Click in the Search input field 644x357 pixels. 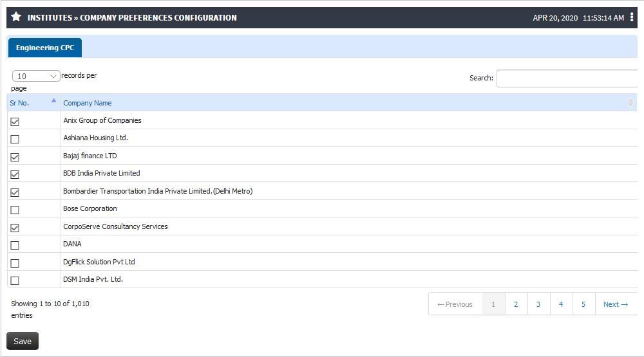(567, 78)
